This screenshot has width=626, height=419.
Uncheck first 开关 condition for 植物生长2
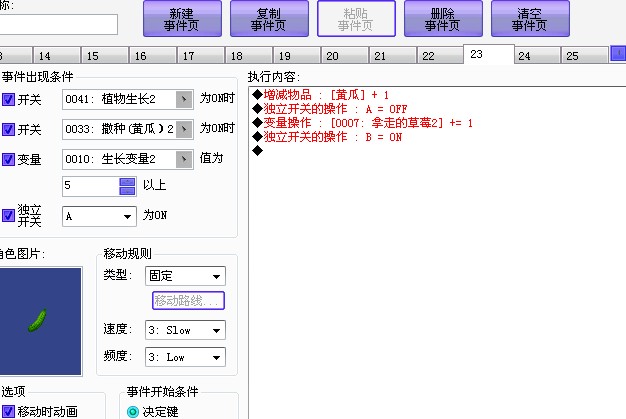(x=8, y=99)
